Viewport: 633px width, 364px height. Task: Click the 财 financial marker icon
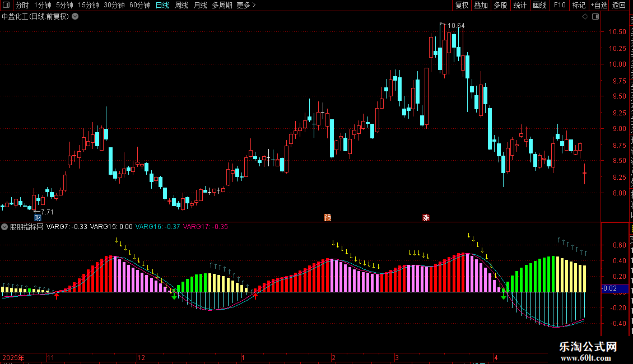[x=38, y=218]
